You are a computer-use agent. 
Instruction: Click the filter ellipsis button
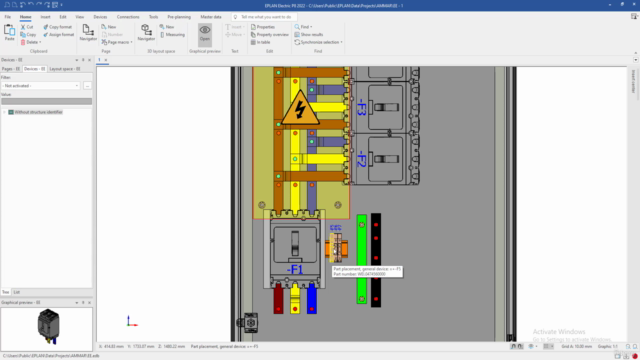(x=87, y=86)
